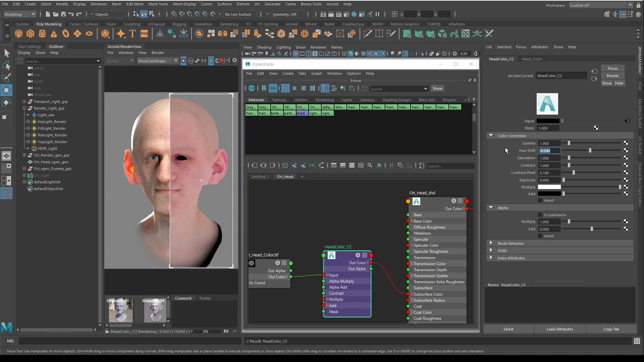Viewport: 644px width, 362px height.
Task: Check the Is Luminance checkbox
Action: pos(540,215)
